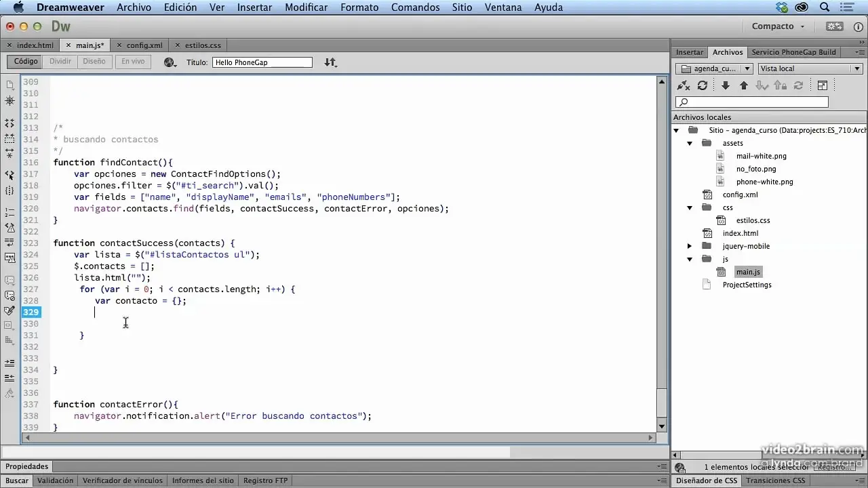Open the agenda_cu... site dropdown

coord(715,68)
